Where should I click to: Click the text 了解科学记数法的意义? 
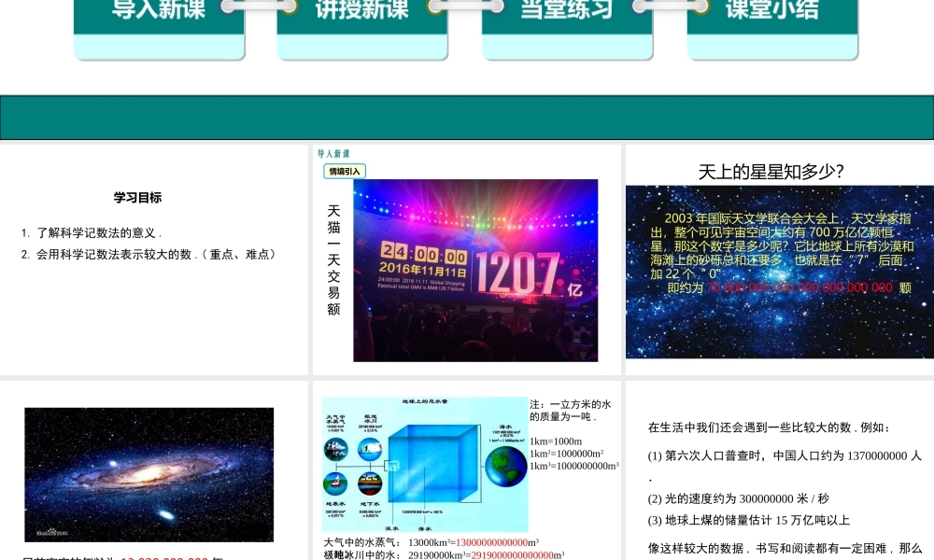(96, 232)
